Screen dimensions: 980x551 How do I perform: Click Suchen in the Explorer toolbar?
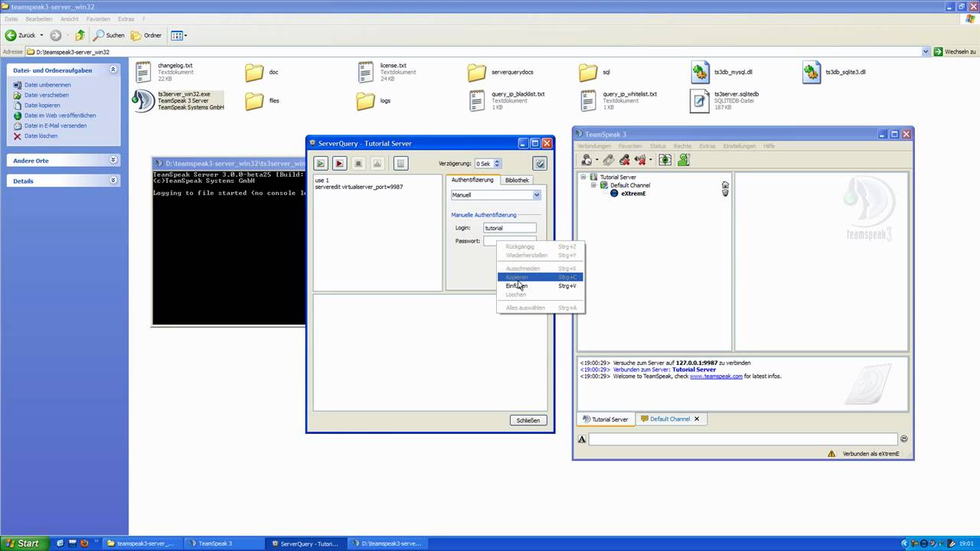coord(109,35)
